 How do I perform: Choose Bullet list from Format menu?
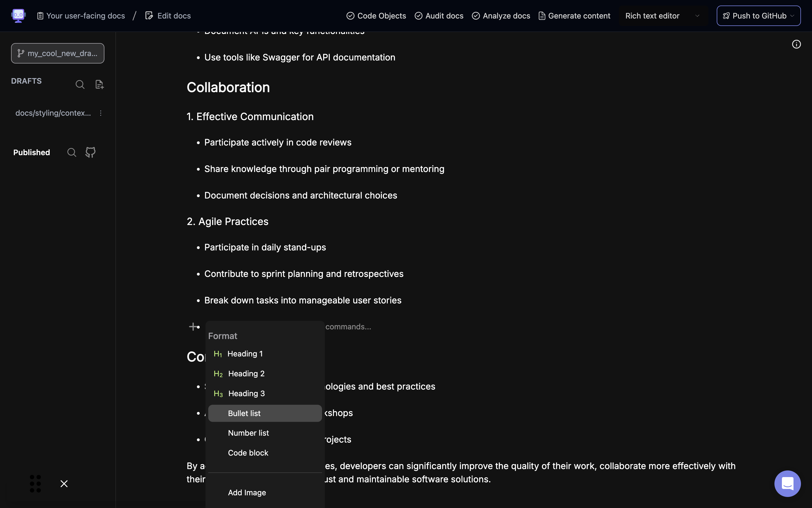(x=244, y=413)
